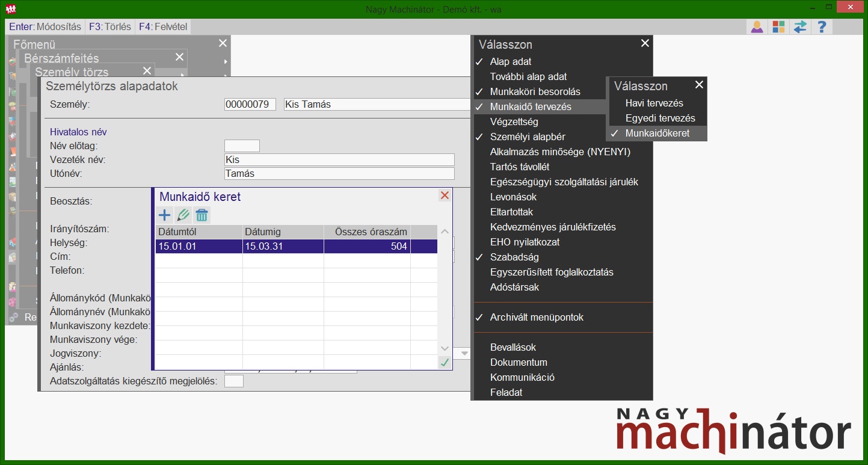This screenshot has height=465, width=868.
Task: Click the Utónév field containing Tamás
Action: 339,173
